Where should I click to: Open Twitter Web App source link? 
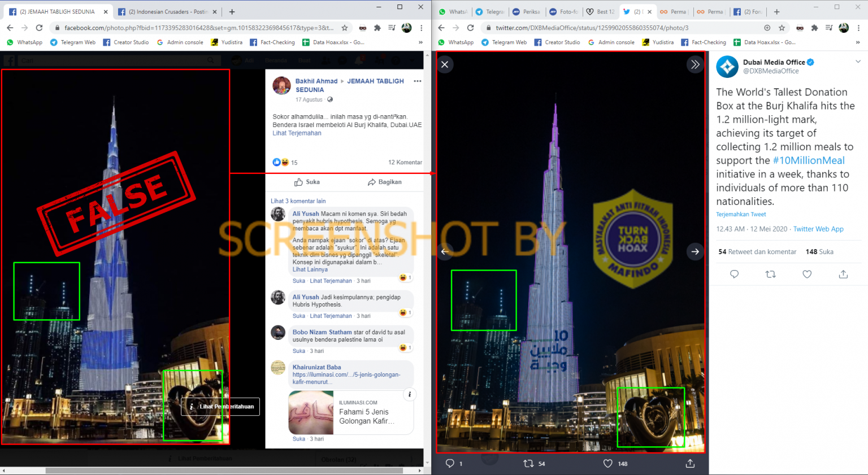tap(818, 229)
